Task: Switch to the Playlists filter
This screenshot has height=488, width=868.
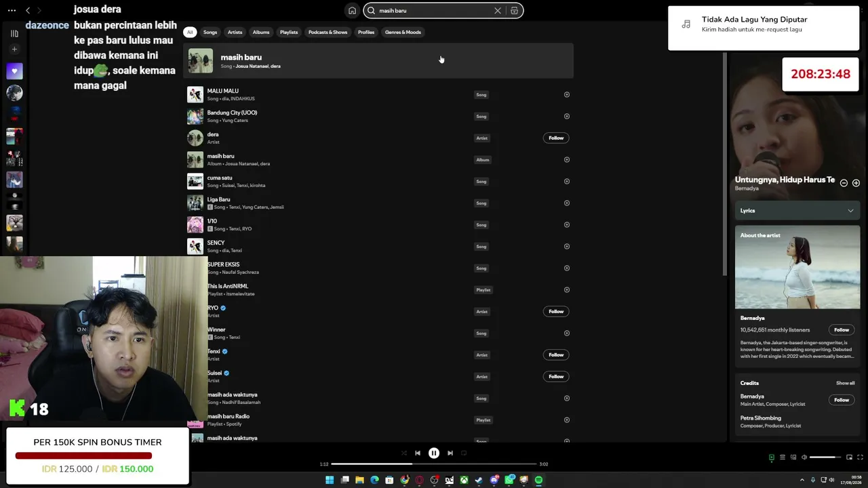Action: click(x=289, y=32)
